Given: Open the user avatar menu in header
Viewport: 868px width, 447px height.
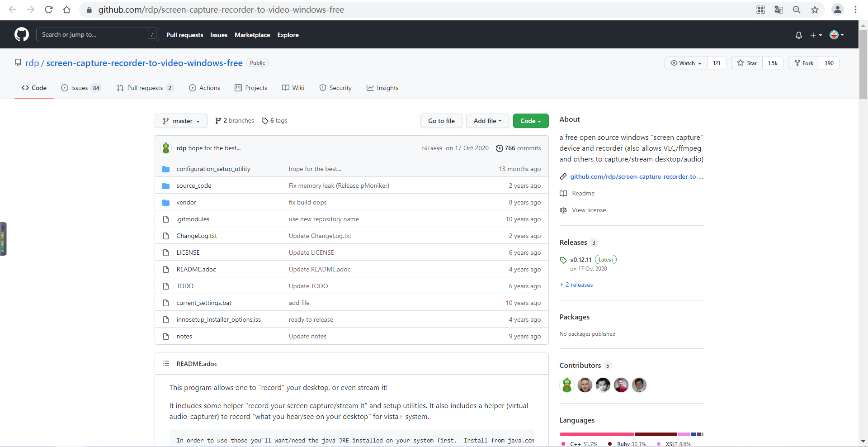Looking at the screenshot, I should pyautogui.click(x=837, y=35).
